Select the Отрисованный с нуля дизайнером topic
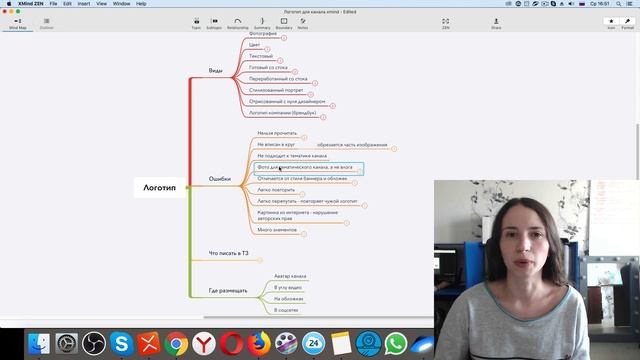 coord(287,101)
